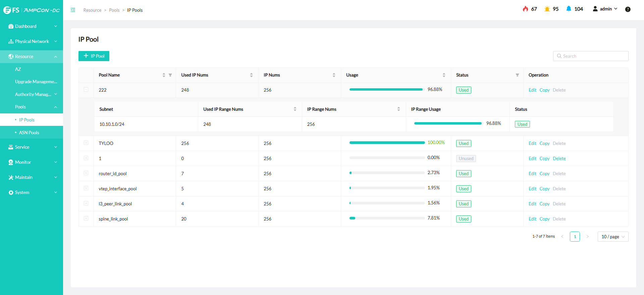Viewport: 644px width, 295px height.
Task: Click the add IP Pool button
Action: [94, 56]
